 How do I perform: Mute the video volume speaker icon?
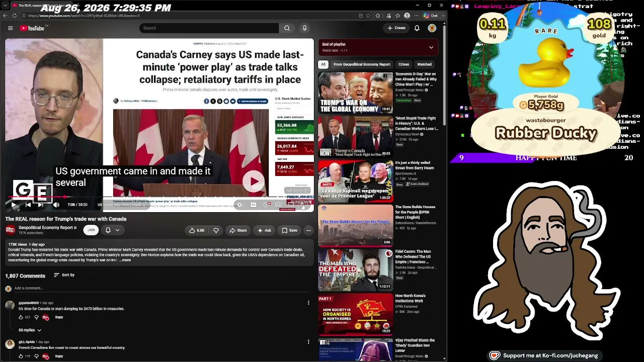point(56,205)
